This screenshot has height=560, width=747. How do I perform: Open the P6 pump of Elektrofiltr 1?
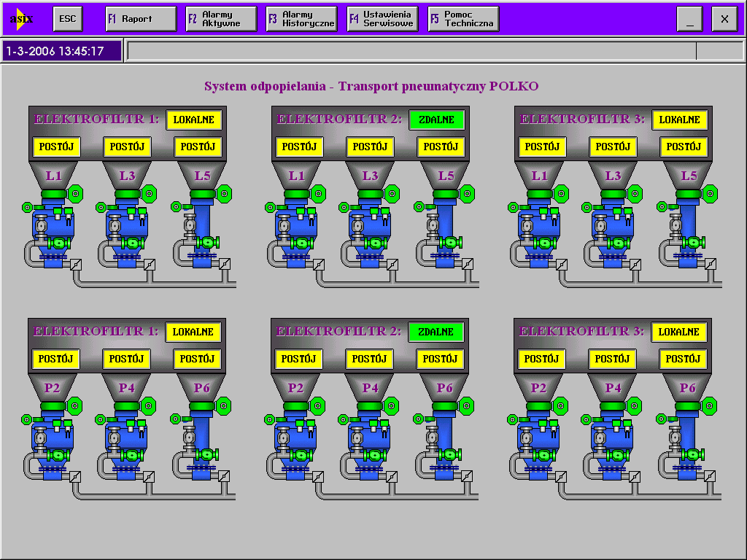[x=200, y=446]
